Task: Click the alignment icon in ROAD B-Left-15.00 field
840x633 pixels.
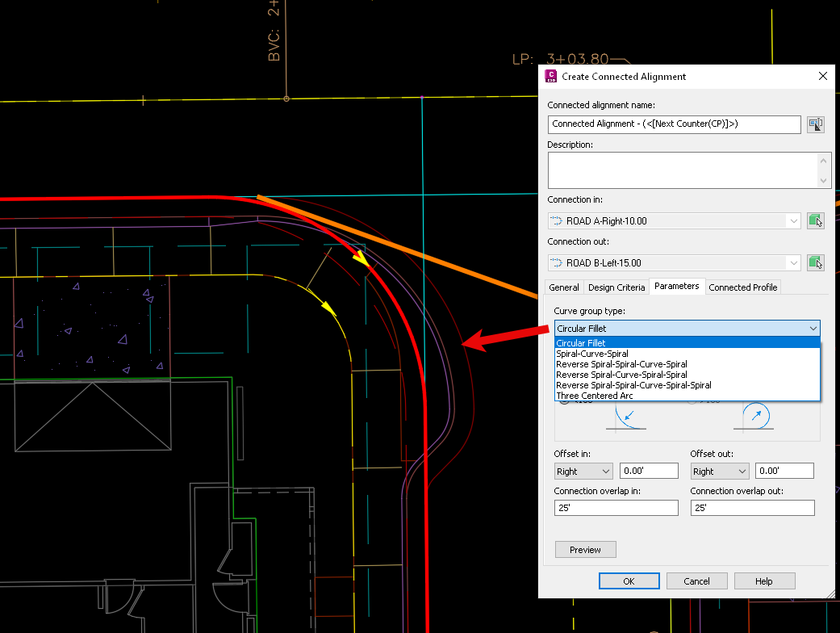Action: point(557,262)
